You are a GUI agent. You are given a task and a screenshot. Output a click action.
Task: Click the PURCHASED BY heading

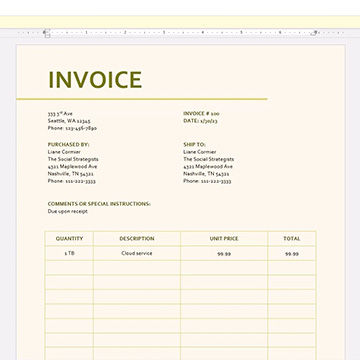tap(69, 145)
